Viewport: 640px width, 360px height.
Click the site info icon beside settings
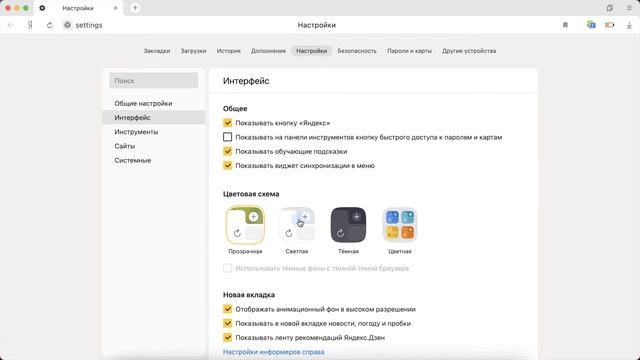[67, 25]
